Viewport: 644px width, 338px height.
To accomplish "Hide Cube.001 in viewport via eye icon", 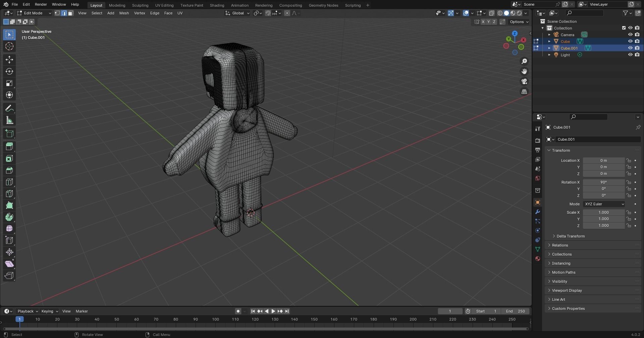I will pyautogui.click(x=630, y=48).
